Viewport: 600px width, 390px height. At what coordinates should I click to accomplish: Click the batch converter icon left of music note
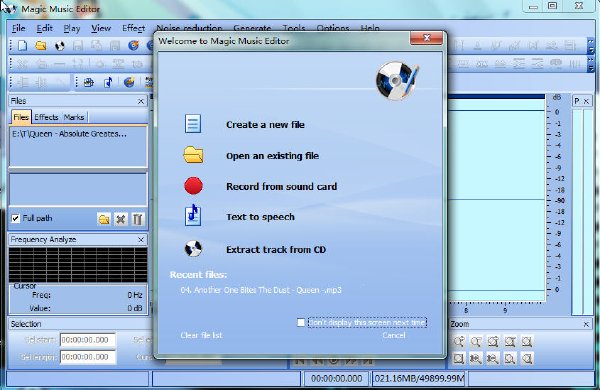pos(89,82)
